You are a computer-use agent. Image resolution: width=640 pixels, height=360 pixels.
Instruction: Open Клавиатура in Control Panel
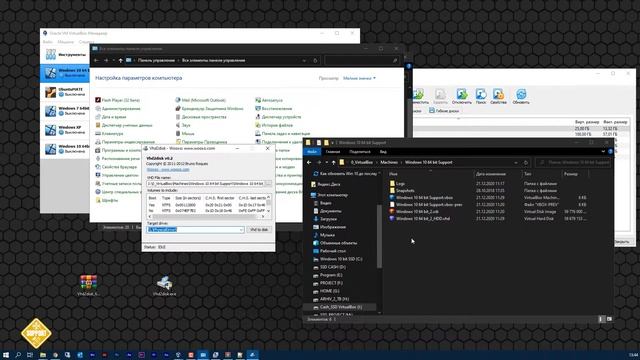pyautogui.click(x=109, y=133)
